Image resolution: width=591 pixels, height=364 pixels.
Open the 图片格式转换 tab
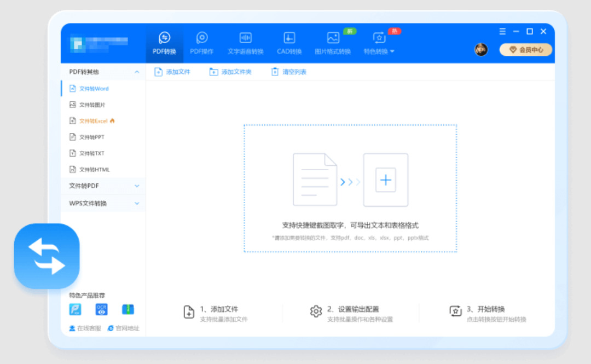(x=333, y=43)
